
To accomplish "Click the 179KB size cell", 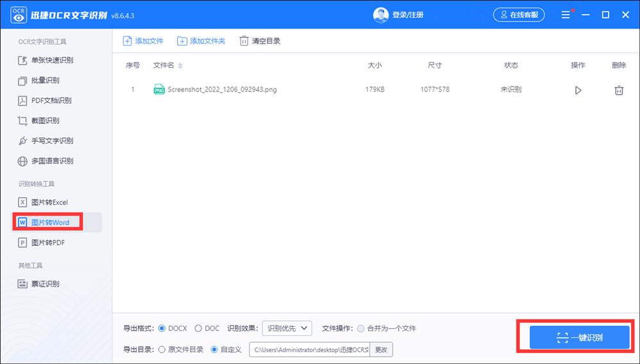I will [374, 90].
